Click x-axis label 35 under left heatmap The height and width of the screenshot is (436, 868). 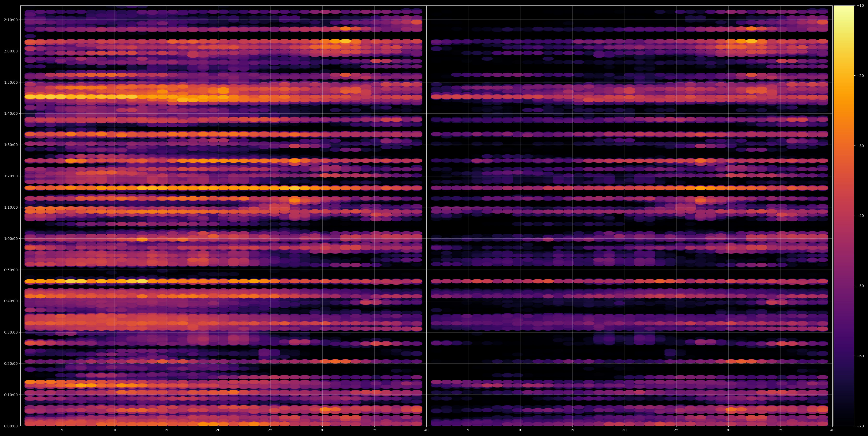374,430
